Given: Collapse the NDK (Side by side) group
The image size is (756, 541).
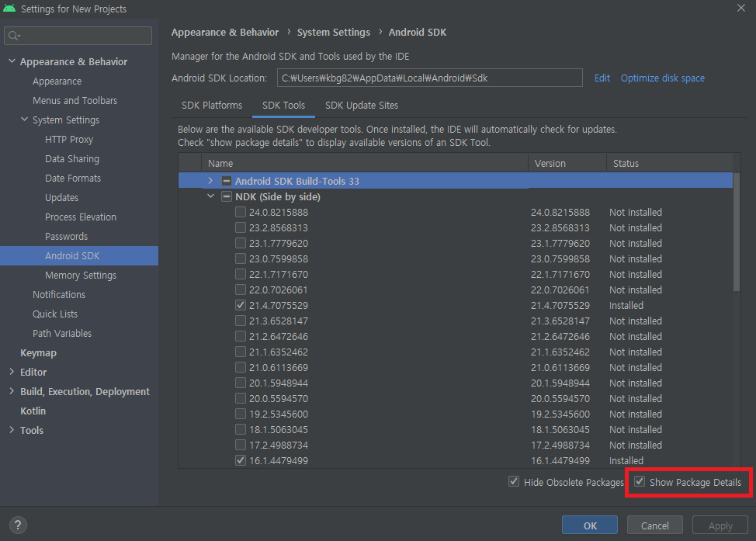Looking at the screenshot, I should pos(210,196).
